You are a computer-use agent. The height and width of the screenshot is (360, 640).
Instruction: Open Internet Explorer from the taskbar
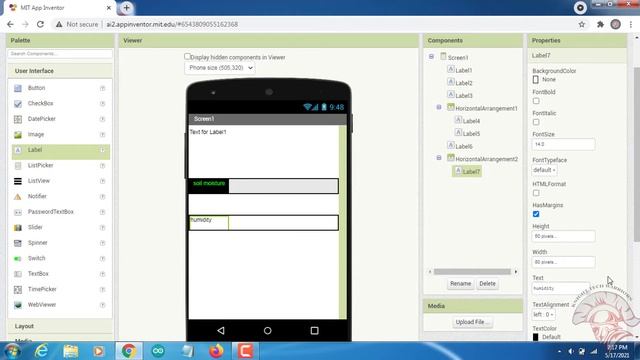pyautogui.click(x=41, y=351)
